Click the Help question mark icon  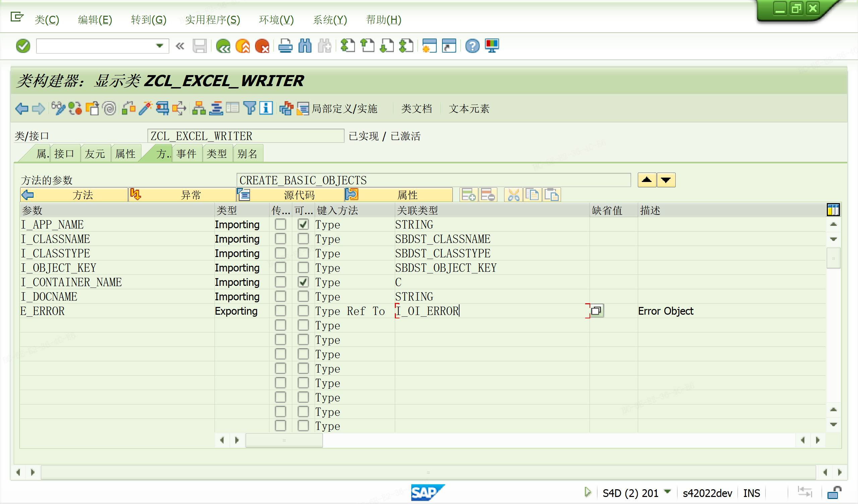[472, 46]
